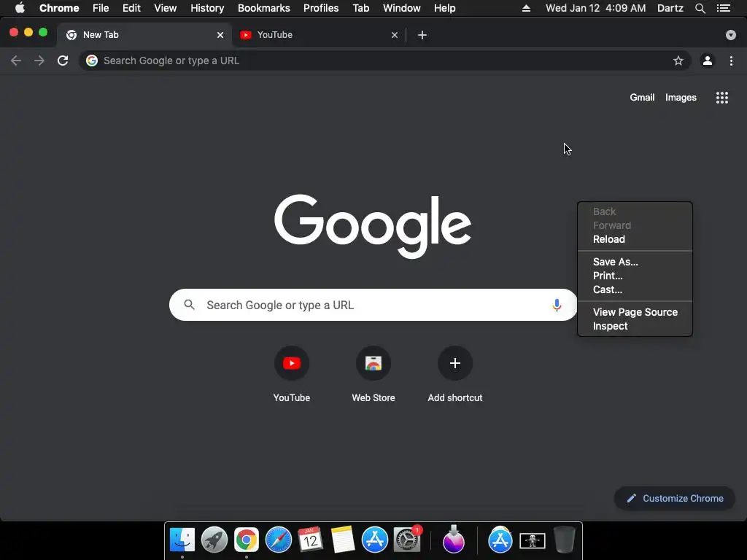Click Spotlight search icon in menu bar
The width and height of the screenshot is (747, 560).
[x=700, y=8]
